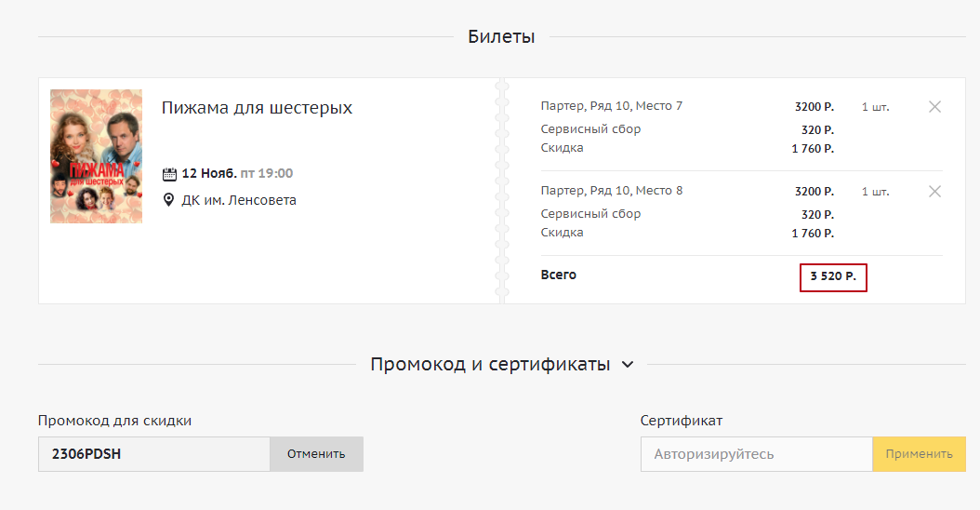This screenshot has width=980, height=510.
Task: Remove the Ряд 10, Место 7 ticket
Action: [934, 107]
